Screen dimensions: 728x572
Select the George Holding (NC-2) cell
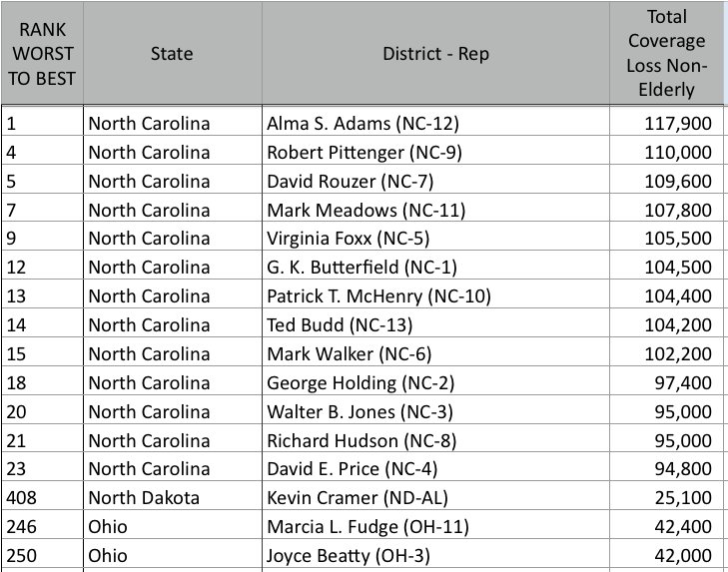(x=435, y=382)
